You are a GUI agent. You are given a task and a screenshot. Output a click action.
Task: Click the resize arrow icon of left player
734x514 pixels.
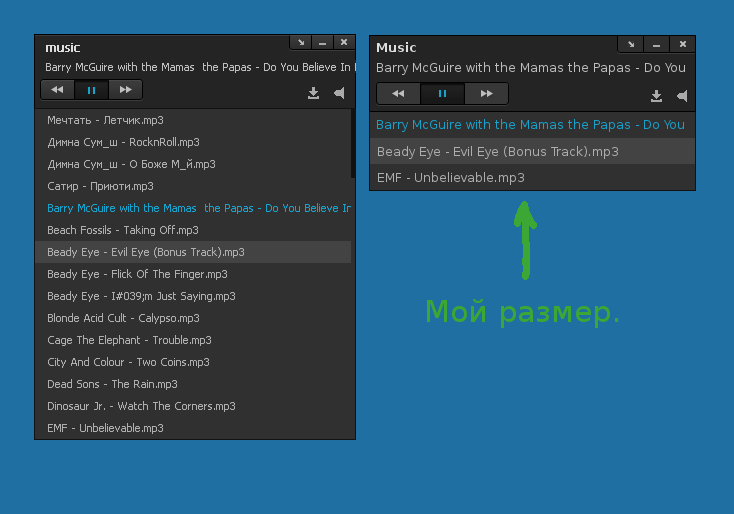pos(300,42)
